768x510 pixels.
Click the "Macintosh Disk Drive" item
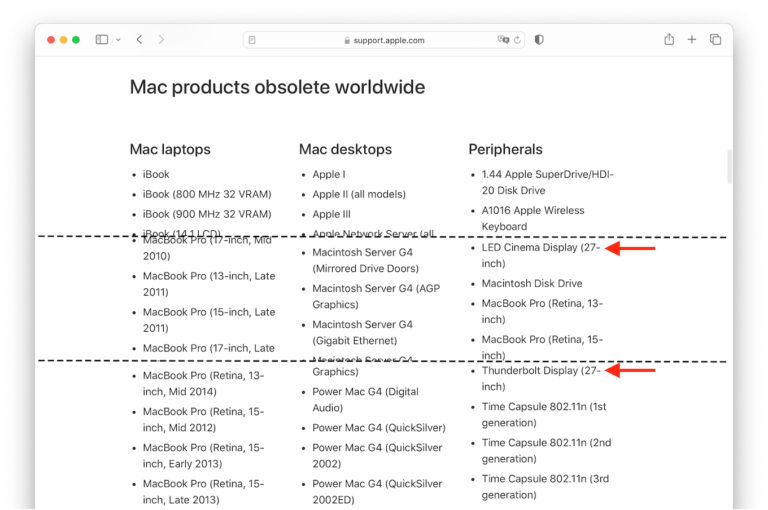532,284
